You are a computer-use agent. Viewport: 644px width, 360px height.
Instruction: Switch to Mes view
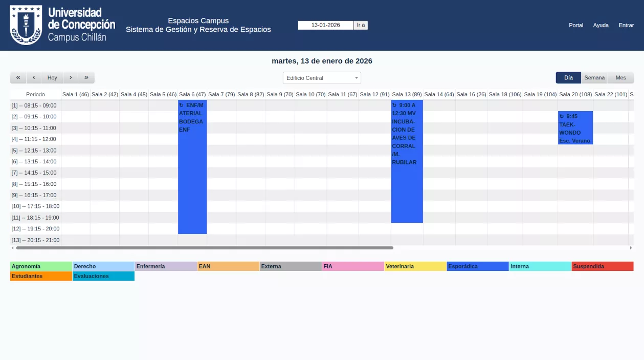click(x=620, y=78)
